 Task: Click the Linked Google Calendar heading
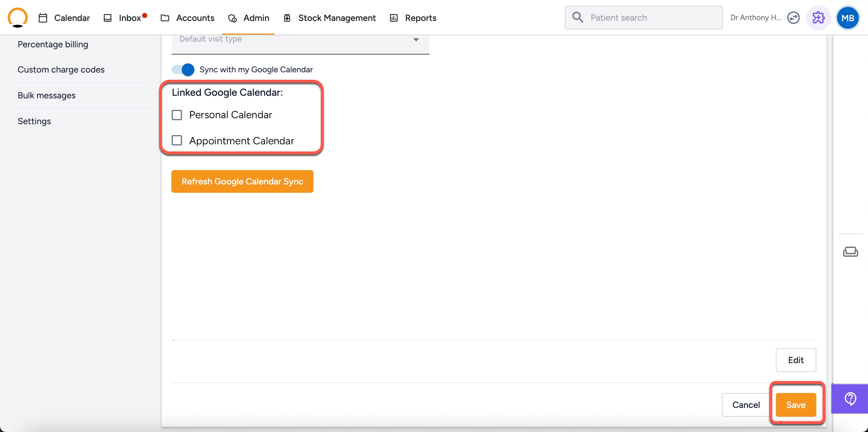tap(227, 92)
